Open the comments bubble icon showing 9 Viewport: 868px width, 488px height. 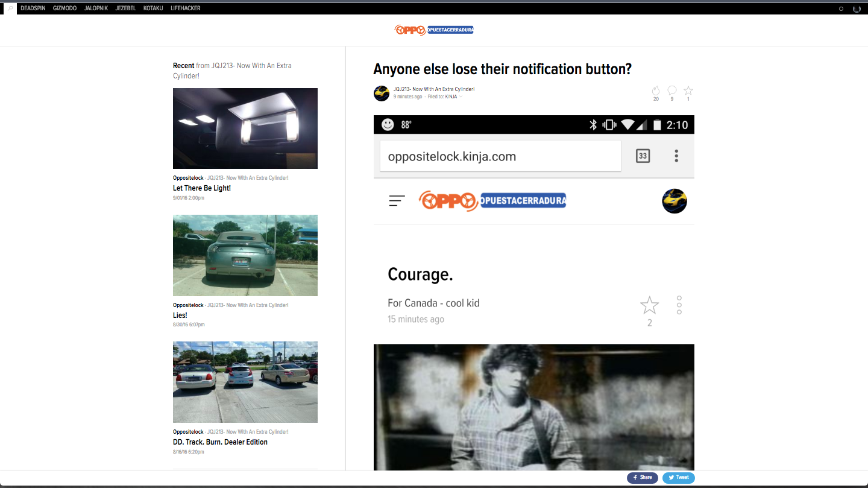pos(671,90)
